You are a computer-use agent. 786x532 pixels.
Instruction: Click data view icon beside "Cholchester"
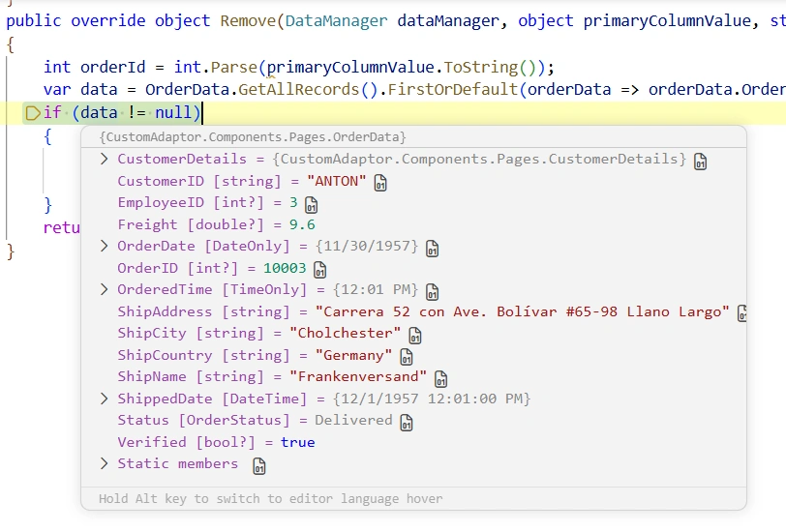pos(415,335)
